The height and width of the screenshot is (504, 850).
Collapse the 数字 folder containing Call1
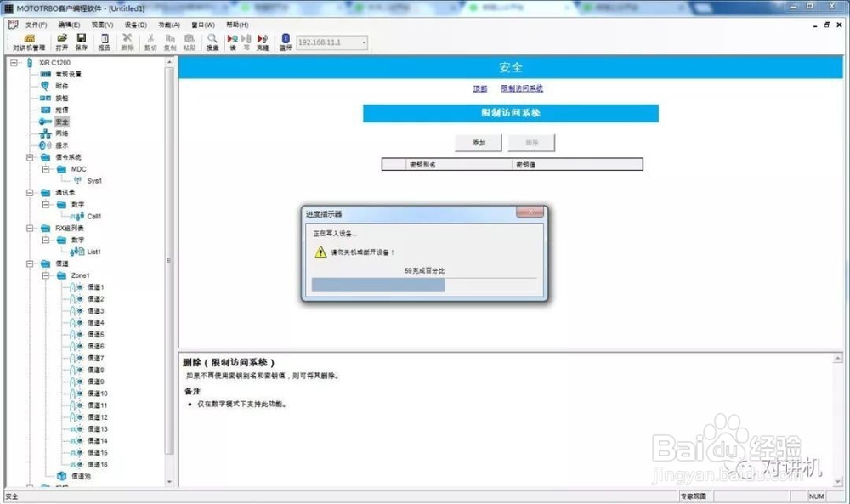[x=46, y=204]
